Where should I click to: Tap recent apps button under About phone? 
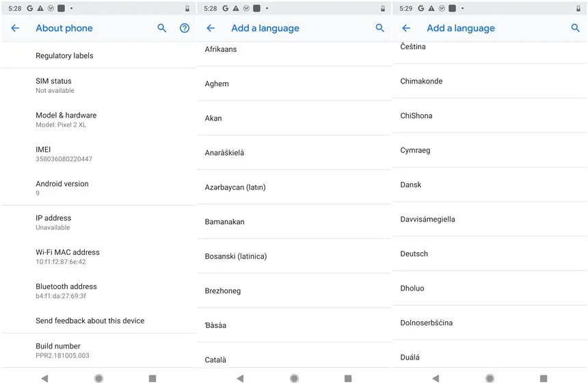tap(152, 379)
